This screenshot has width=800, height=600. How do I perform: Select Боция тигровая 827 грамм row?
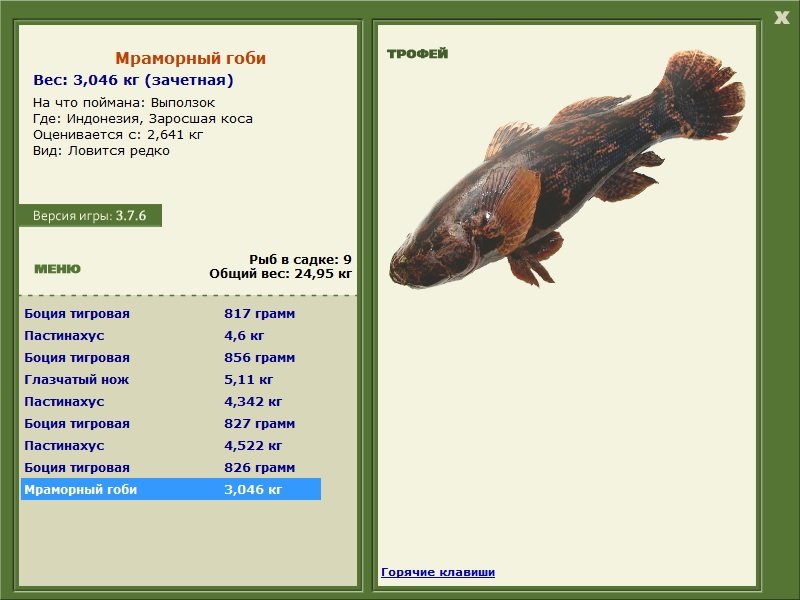(170, 423)
